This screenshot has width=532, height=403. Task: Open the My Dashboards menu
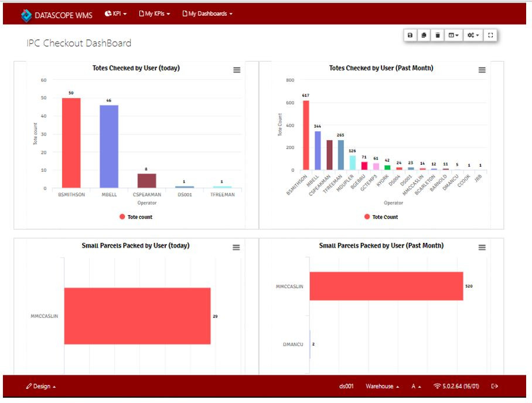207,14
